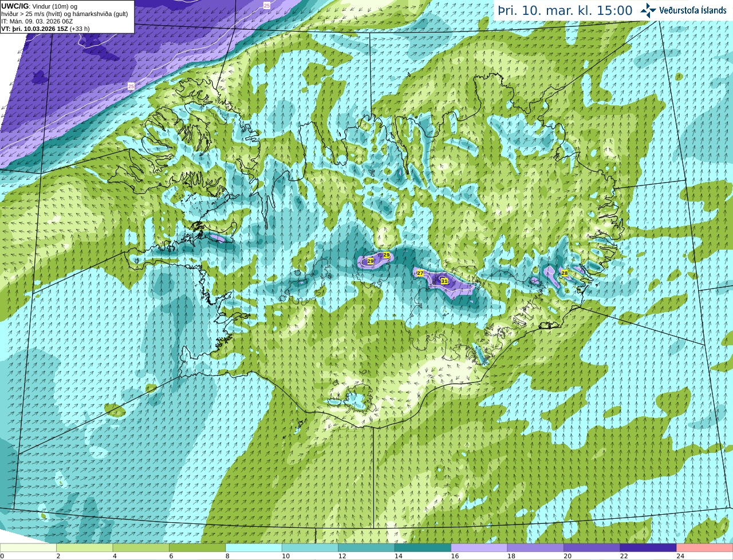The image size is (733, 560).
Task: Select the date heading Þri. 10. mar. kl. 15:00
Action: pyautogui.click(x=565, y=10)
